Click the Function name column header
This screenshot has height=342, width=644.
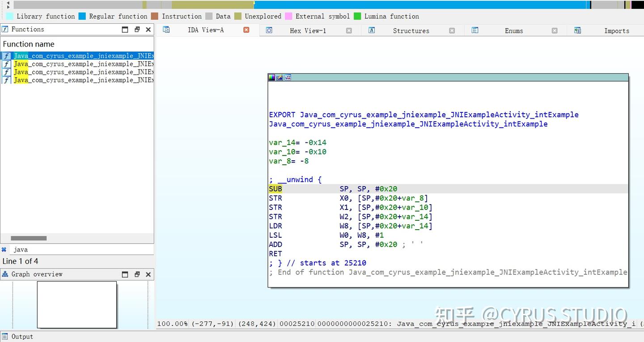[29, 44]
